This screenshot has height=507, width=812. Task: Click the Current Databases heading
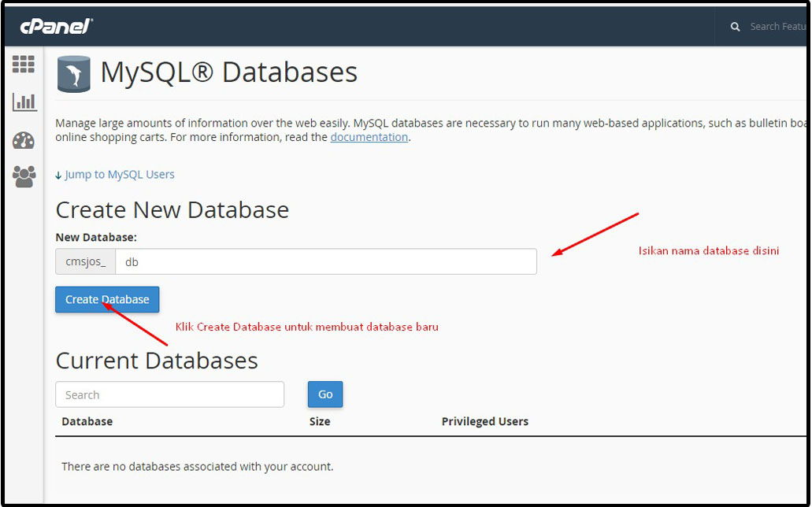pos(157,361)
